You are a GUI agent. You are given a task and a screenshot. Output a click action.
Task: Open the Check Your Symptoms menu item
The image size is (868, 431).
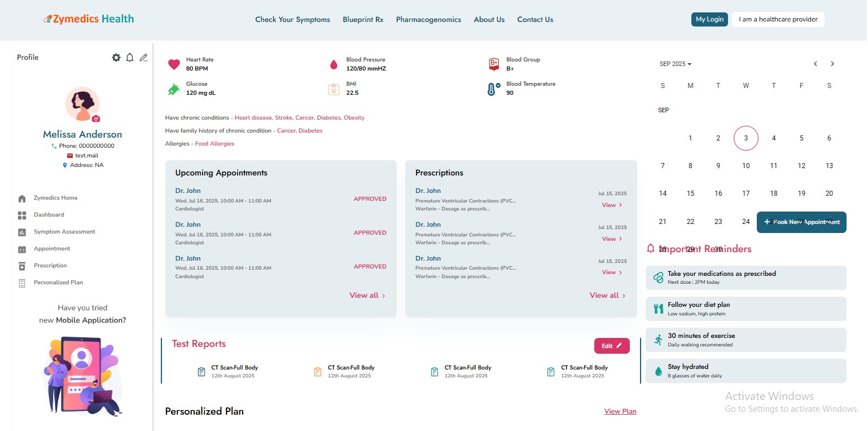point(292,19)
